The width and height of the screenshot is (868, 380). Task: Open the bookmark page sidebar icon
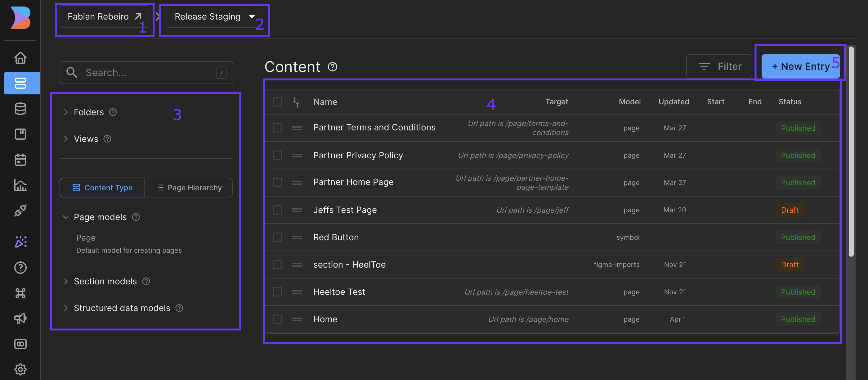point(20,134)
